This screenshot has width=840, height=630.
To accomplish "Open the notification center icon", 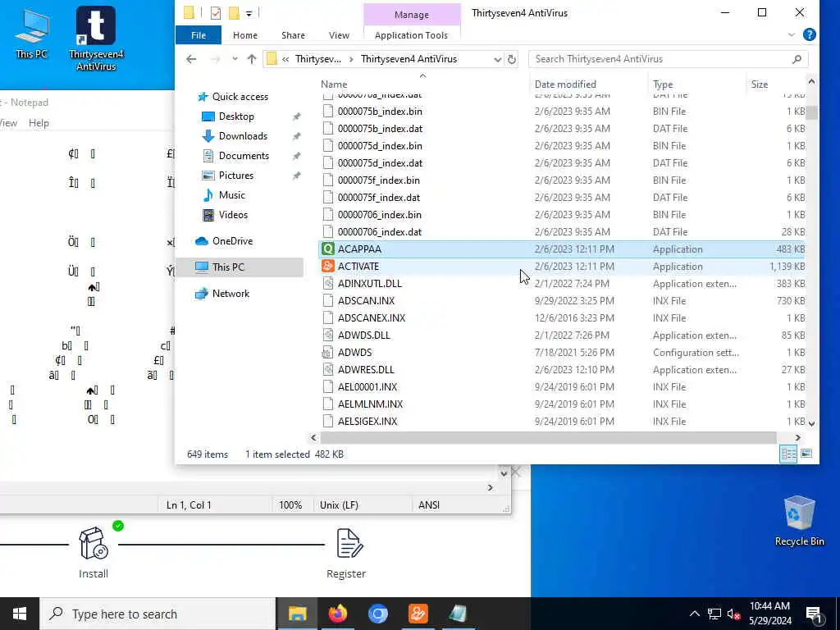I will click(x=815, y=614).
